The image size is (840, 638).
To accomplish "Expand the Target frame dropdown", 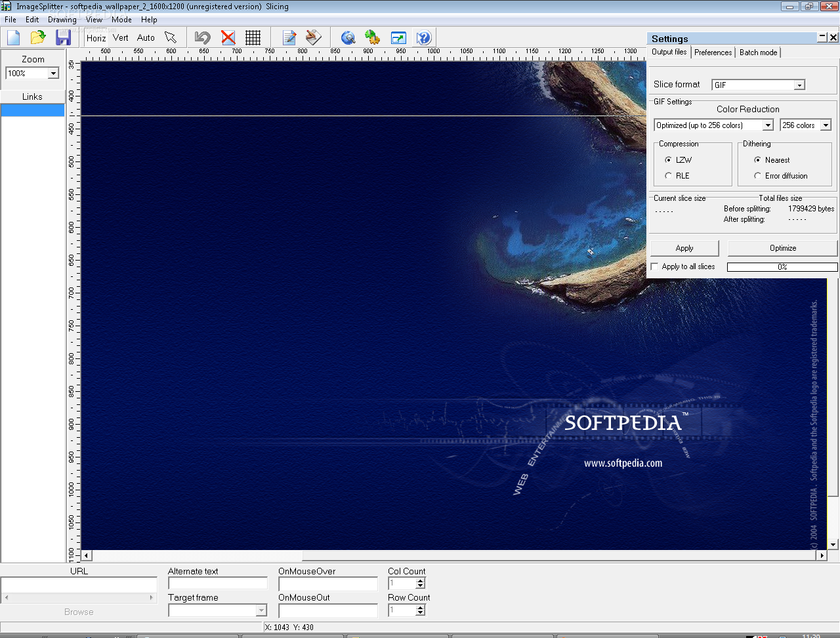I will pos(261,611).
